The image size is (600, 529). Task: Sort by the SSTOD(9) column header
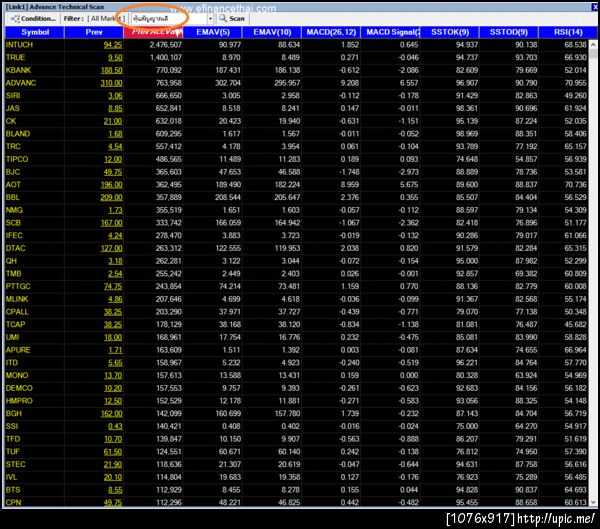[x=509, y=32]
